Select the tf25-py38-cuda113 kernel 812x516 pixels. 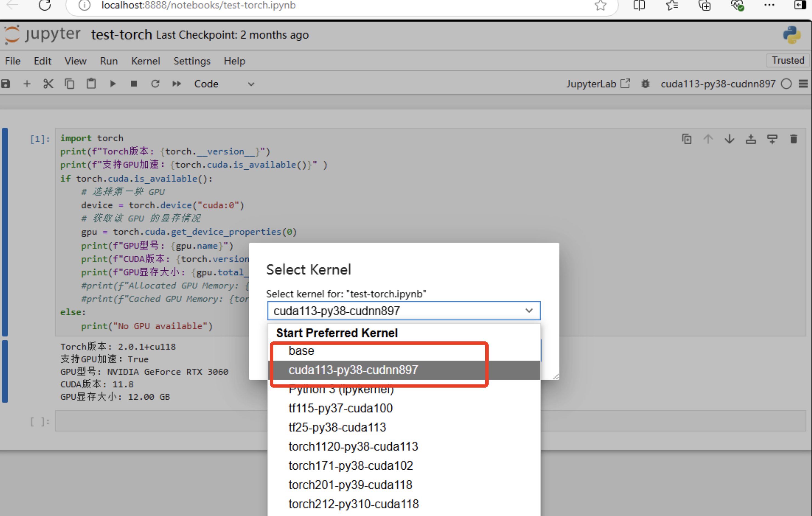(x=404, y=427)
